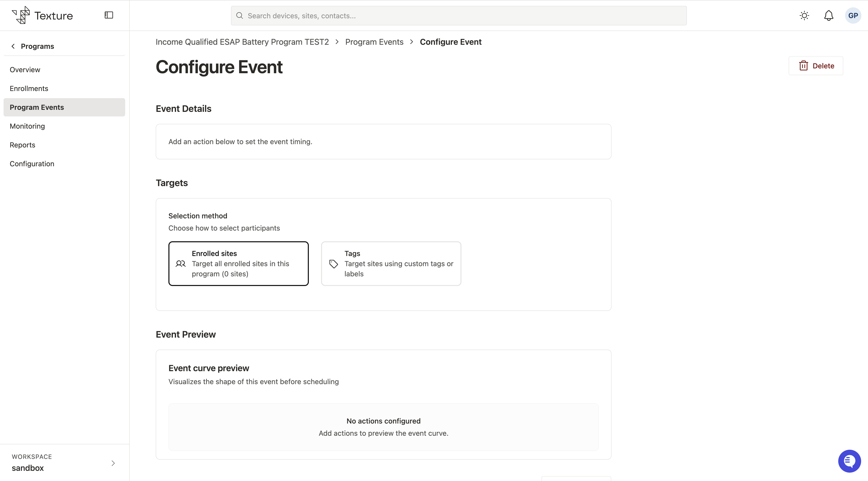The width and height of the screenshot is (868, 481).
Task: Select Enrolled sites targeting option
Action: 239,263
